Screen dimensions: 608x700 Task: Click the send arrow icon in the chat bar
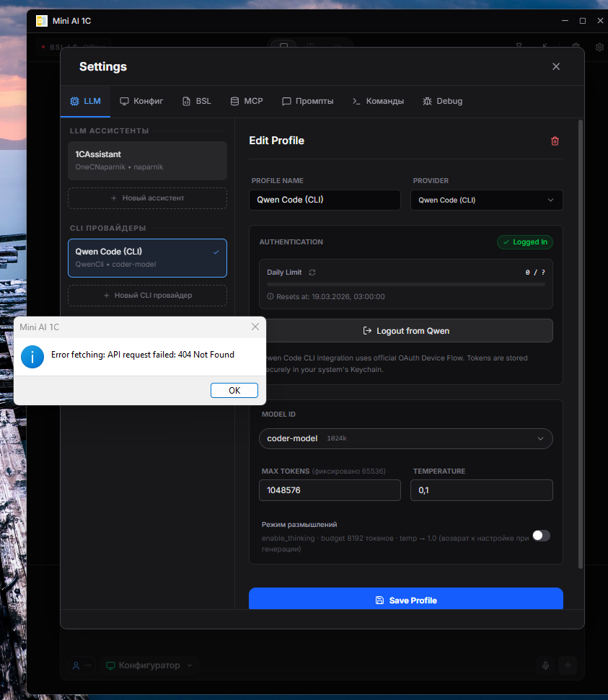click(x=568, y=665)
